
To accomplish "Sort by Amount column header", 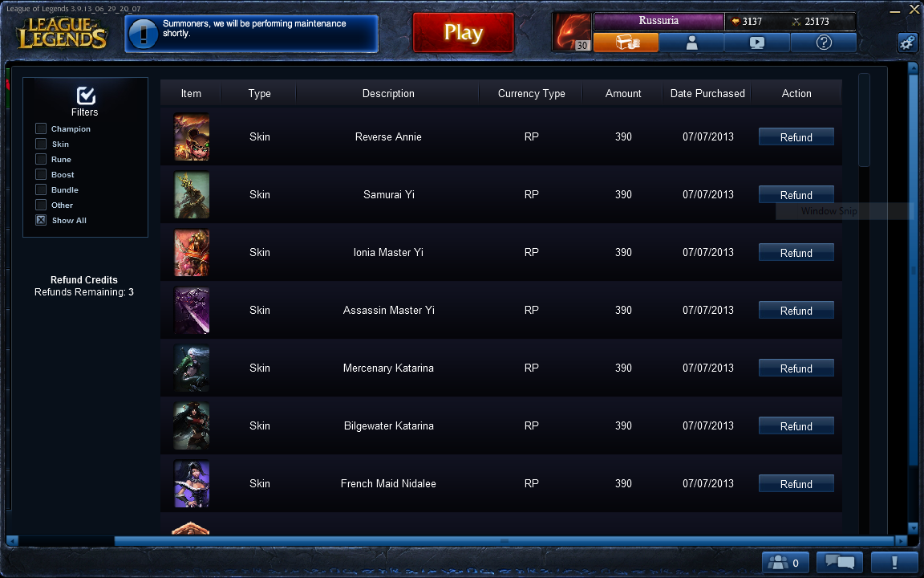I will (x=623, y=93).
